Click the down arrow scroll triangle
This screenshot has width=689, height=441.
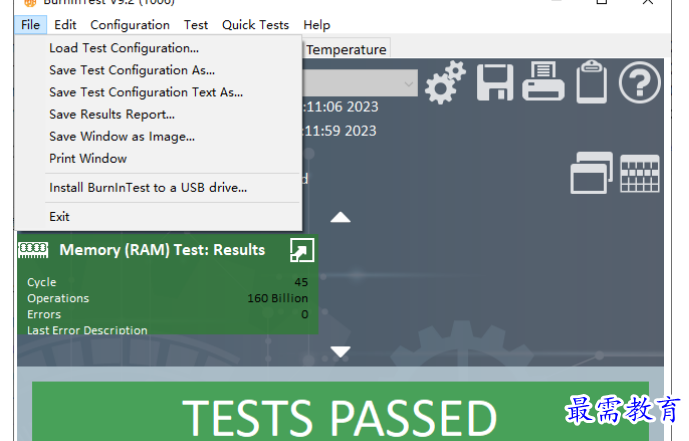(340, 352)
